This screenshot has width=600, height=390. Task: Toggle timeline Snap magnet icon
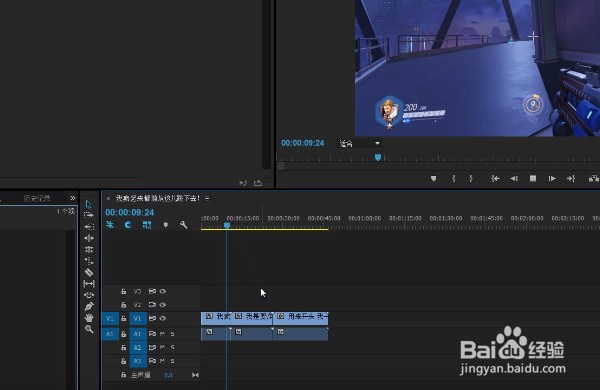point(128,225)
